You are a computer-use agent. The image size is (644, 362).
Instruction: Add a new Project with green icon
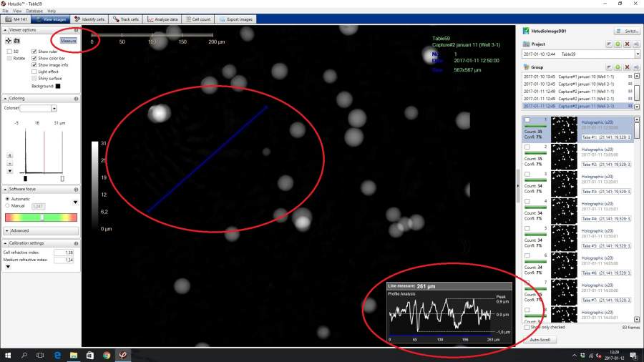click(618, 44)
